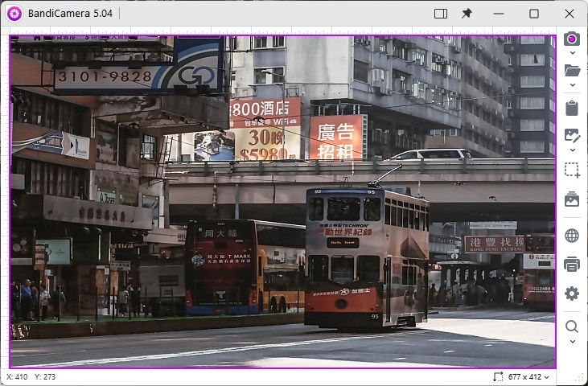The width and height of the screenshot is (588, 386).
Task: Minimize the BandiCamera window
Action: 499,14
